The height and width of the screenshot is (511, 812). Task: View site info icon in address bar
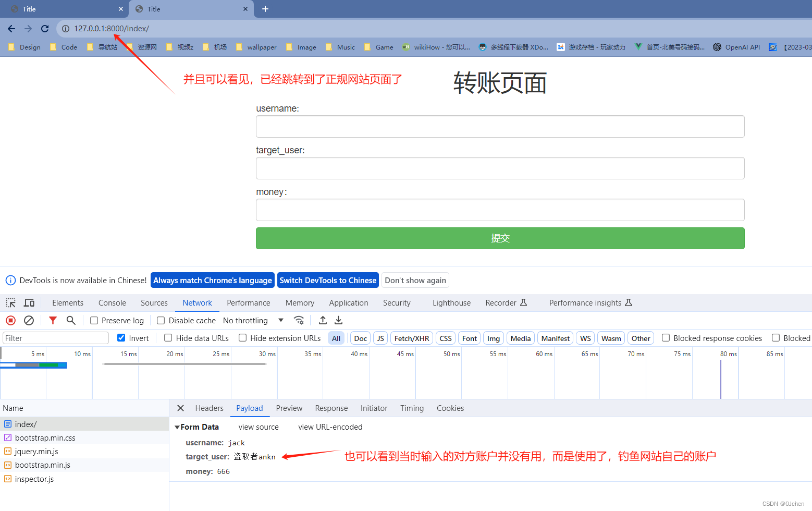click(x=66, y=29)
